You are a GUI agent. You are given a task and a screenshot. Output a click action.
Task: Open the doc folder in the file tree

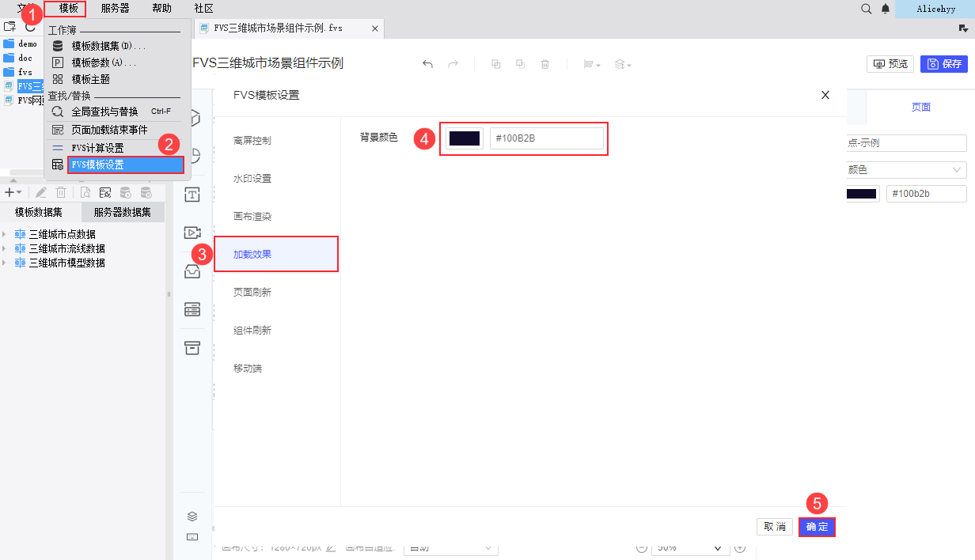pos(18,58)
